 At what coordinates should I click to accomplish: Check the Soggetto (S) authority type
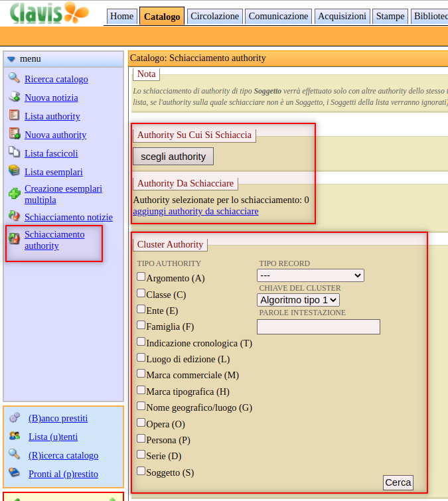point(141,471)
